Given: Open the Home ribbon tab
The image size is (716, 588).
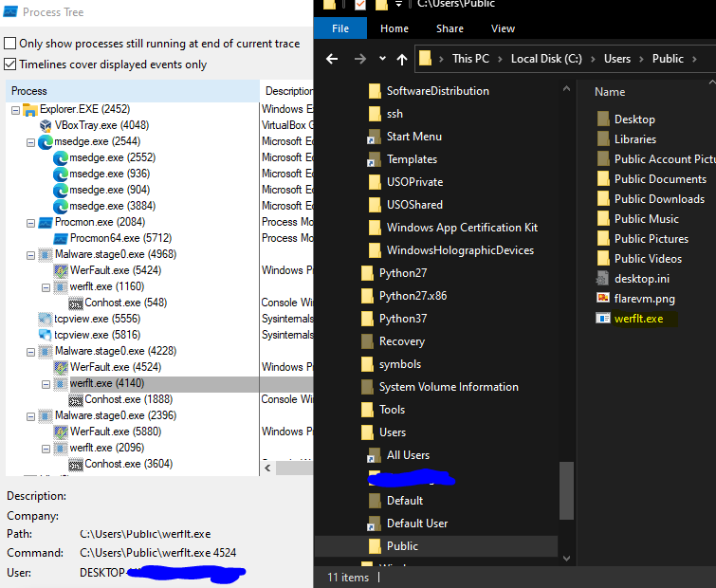Looking at the screenshot, I should click(395, 28).
